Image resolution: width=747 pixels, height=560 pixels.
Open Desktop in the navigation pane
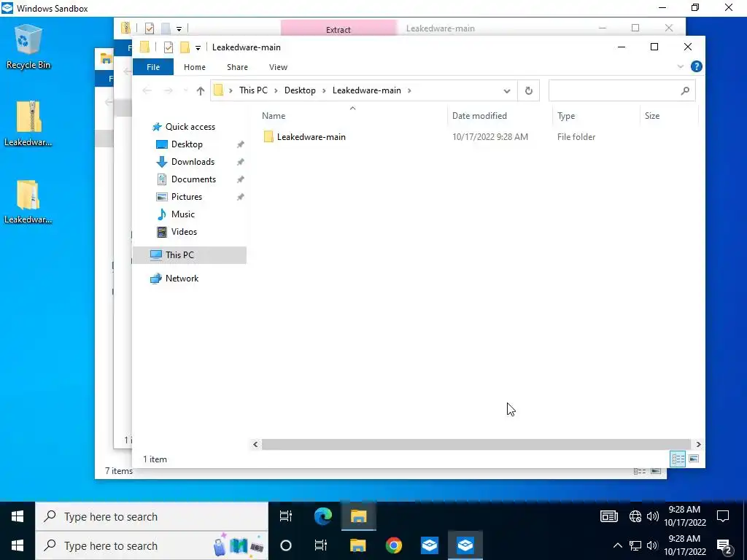[x=187, y=144]
